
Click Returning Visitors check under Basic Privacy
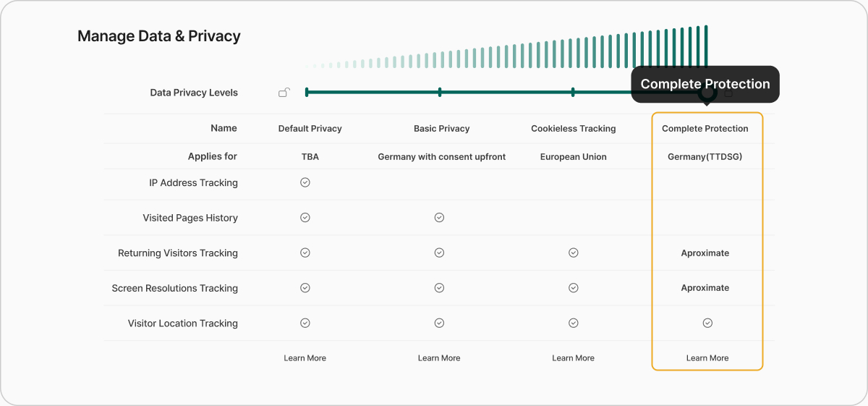coord(439,253)
